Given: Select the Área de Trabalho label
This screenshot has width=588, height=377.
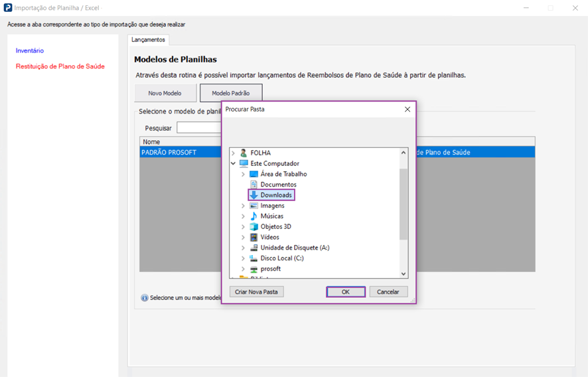Looking at the screenshot, I should 283,174.
